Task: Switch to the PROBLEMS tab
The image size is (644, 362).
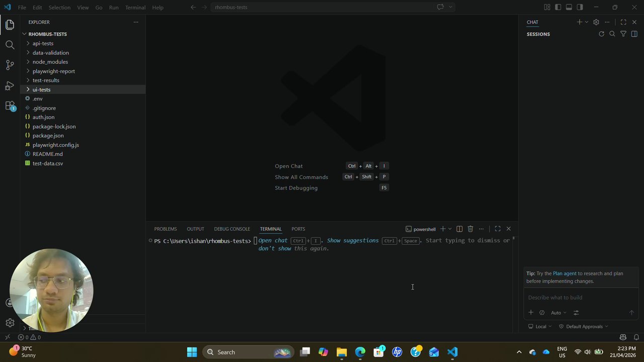Action: pos(166,229)
